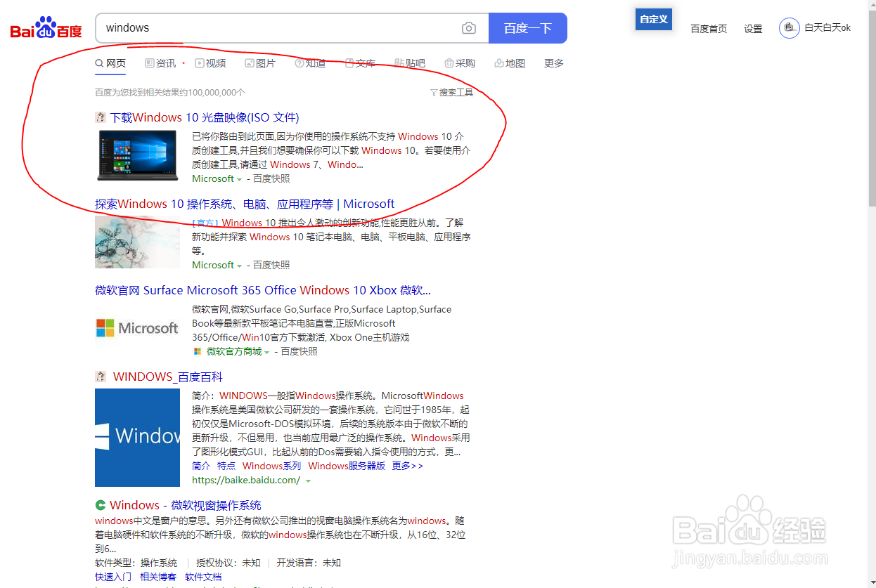
Task: Open camera image search in search box
Action: [x=469, y=28]
